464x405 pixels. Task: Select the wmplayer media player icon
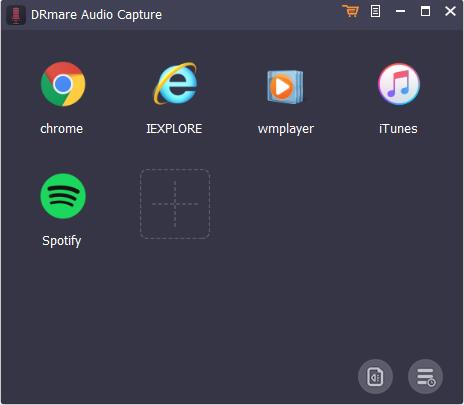285,87
